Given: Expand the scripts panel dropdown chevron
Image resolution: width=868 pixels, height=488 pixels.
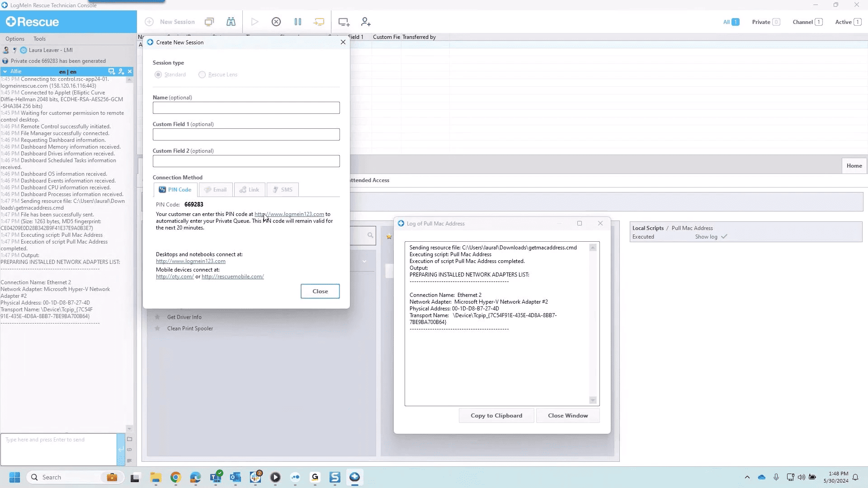Looking at the screenshot, I should pos(364,261).
